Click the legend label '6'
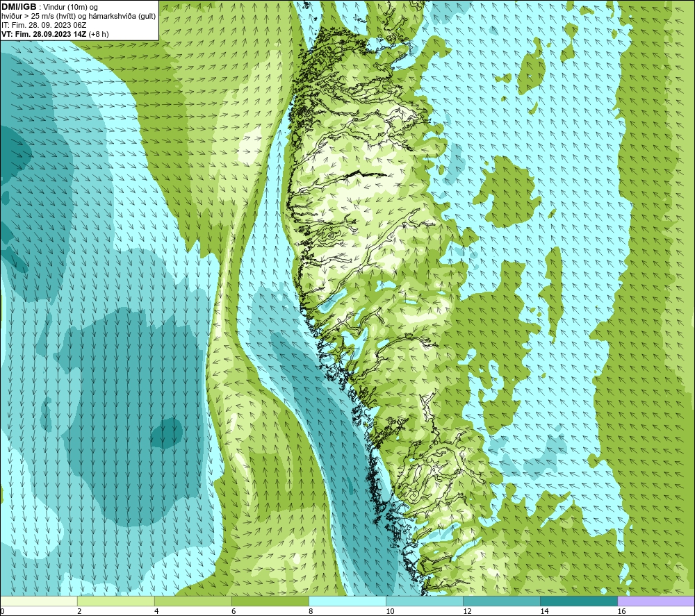695x616 pixels. pos(234,611)
